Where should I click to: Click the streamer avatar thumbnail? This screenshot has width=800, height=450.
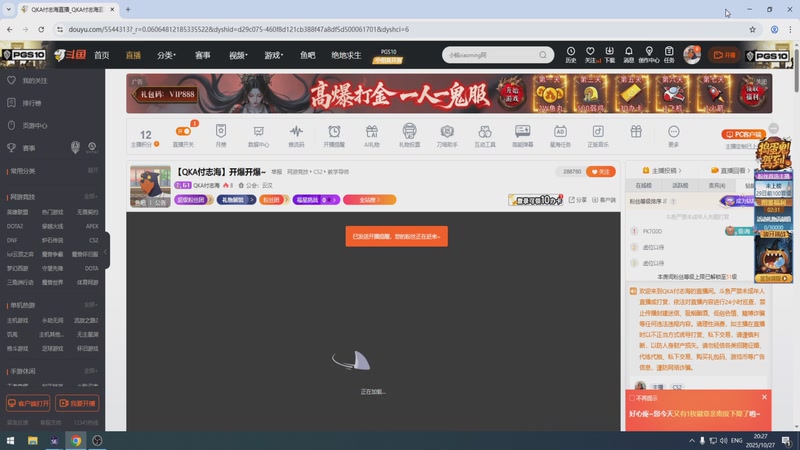(x=150, y=186)
